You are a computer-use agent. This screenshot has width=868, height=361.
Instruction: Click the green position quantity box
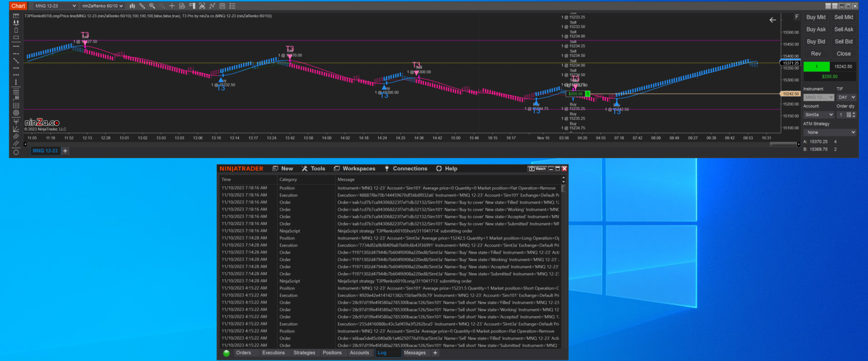[x=816, y=66]
